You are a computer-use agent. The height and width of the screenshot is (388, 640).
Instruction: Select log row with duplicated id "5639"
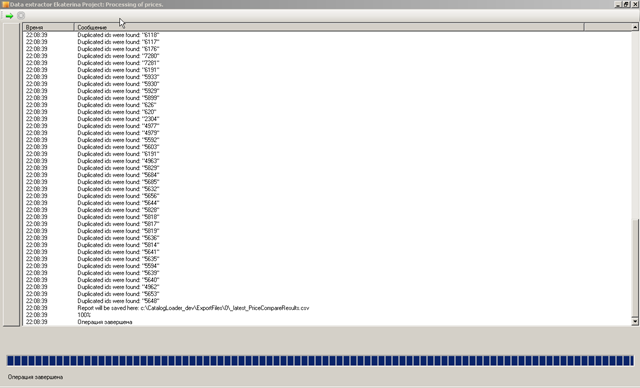coord(327,273)
